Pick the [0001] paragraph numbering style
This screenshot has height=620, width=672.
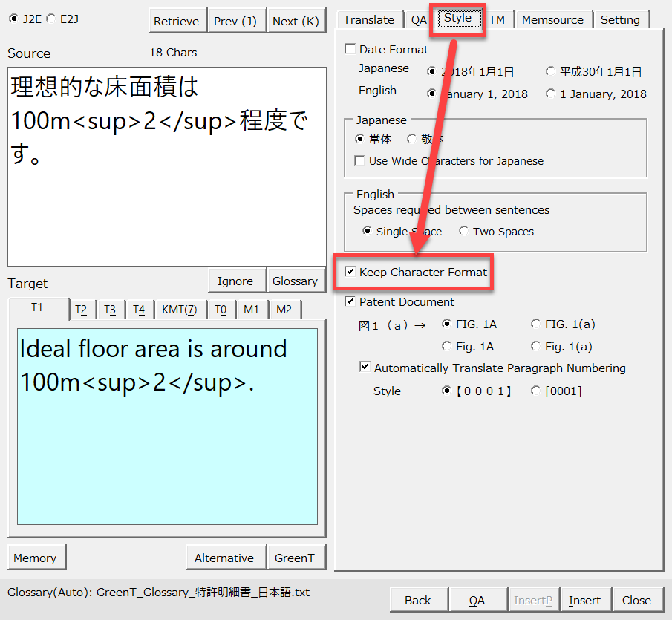[x=536, y=391]
